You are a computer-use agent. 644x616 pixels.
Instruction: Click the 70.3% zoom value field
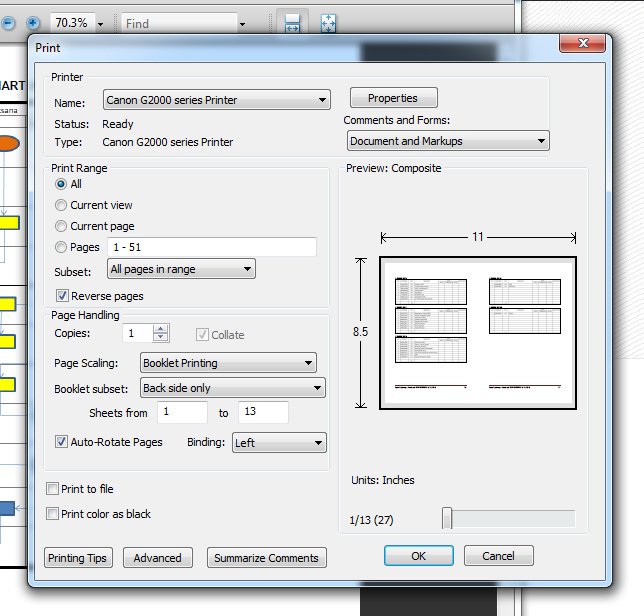(x=72, y=23)
